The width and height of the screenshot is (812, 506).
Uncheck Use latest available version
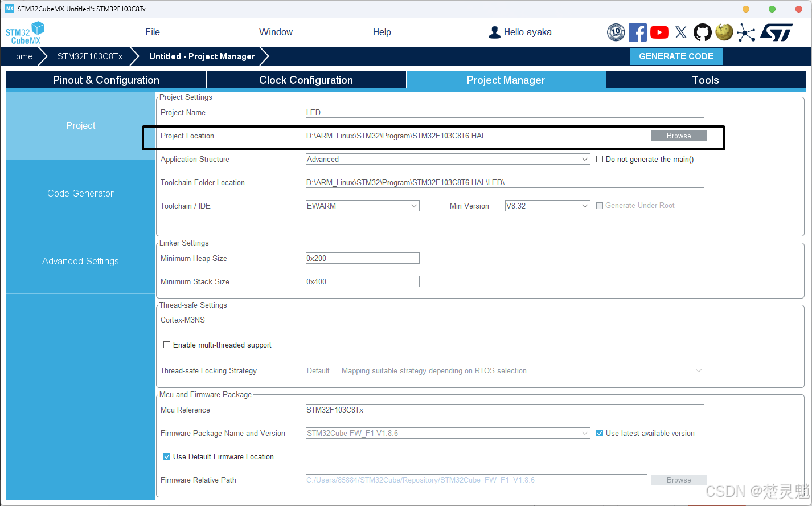600,434
